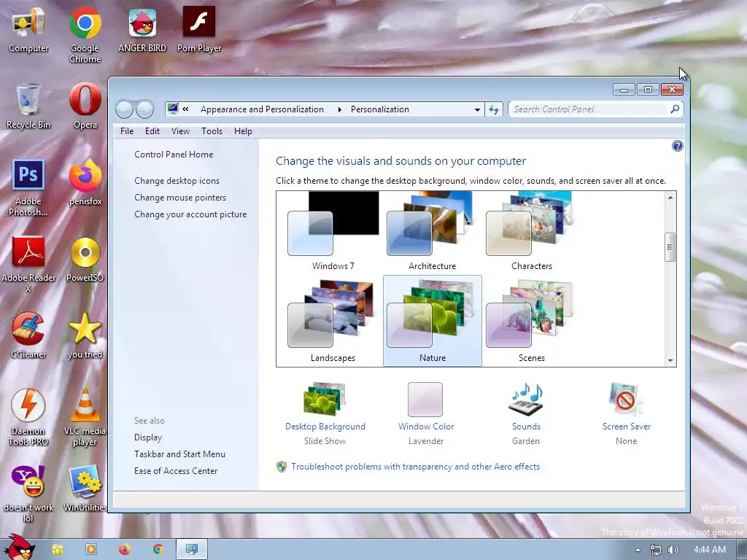Image resolution: width=747 pixels, height=560 pixels.
Task: Click the blue help question mark icon
Action: click(x=677, y=146)
